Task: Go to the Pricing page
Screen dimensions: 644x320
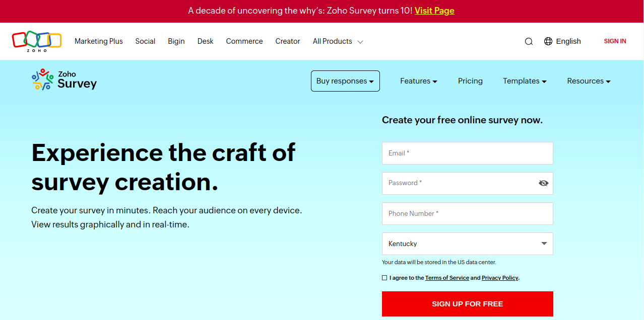Action: (x=470, y=81)
